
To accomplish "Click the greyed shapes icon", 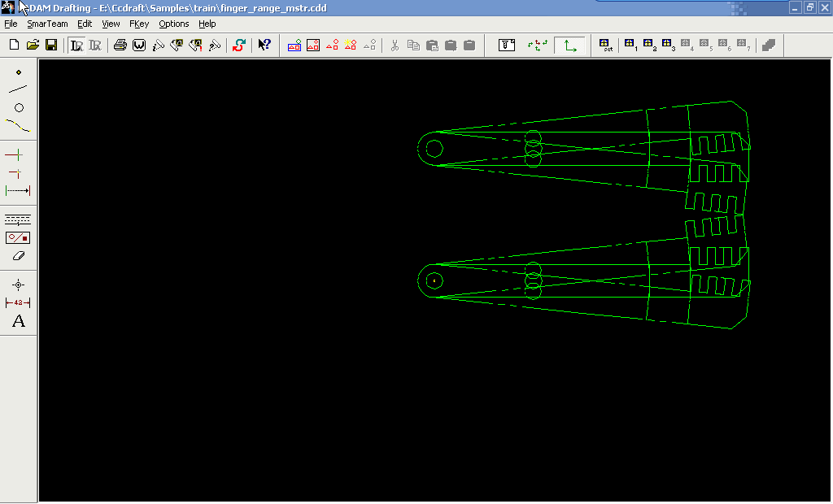I will click(x=370, y=46).
